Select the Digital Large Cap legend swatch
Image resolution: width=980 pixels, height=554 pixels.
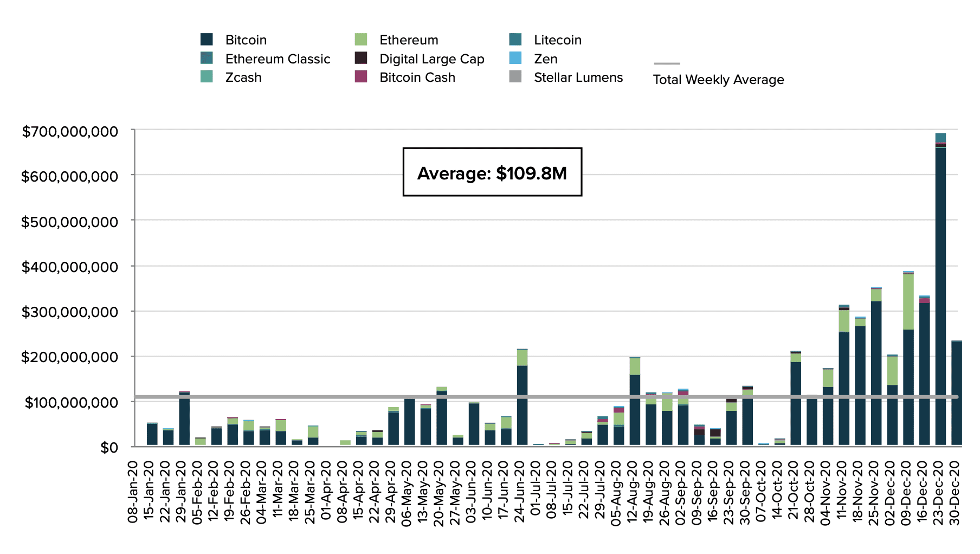pyautogui.click(x=361, y=58)
